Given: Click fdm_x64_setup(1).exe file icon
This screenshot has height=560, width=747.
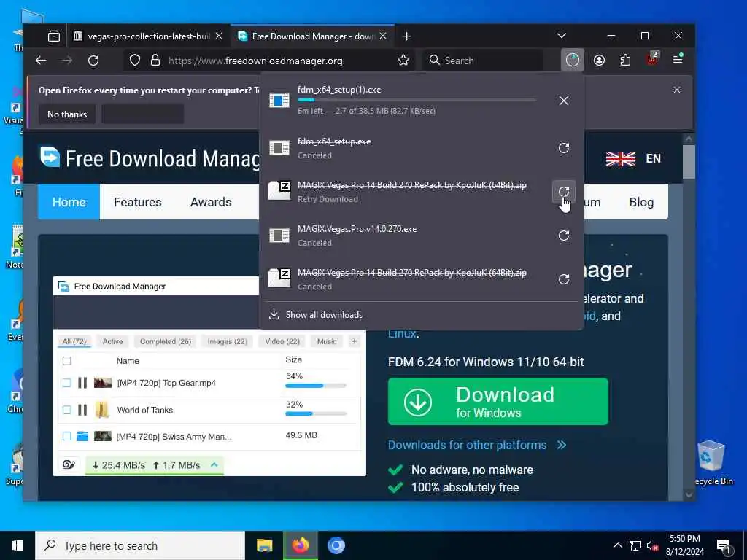Looking at the screenshot, I should [279, 100].
